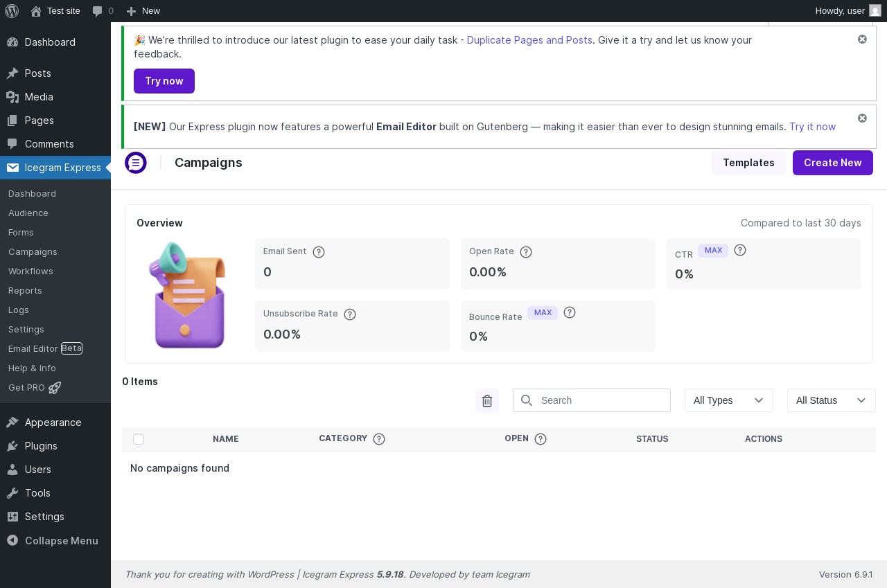The width and height of the screenshot is (887, 588).
Task: Click the WordPress logo in the admin bar
Action: [x=12, y=10]
